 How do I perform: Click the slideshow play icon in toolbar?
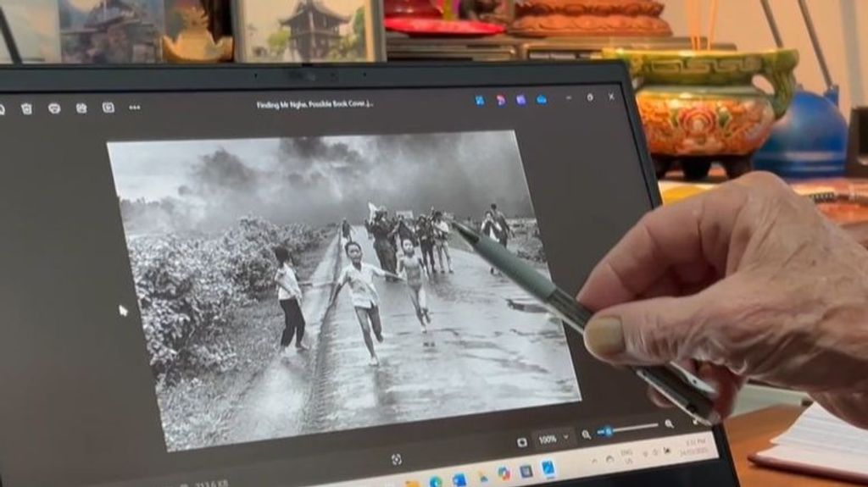(x=108, y=108)
